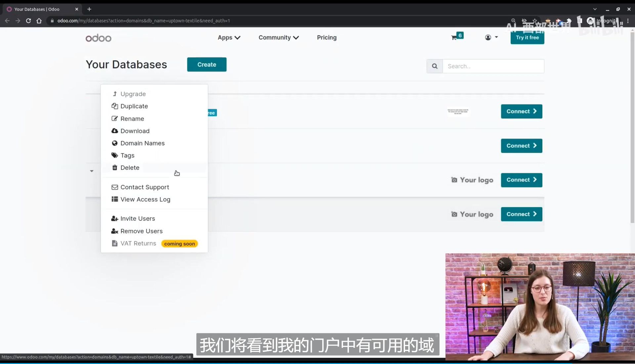Screen dimensions: 635x364
Task: Click the Download cloud icon
Action: click(x=115, y=131)
